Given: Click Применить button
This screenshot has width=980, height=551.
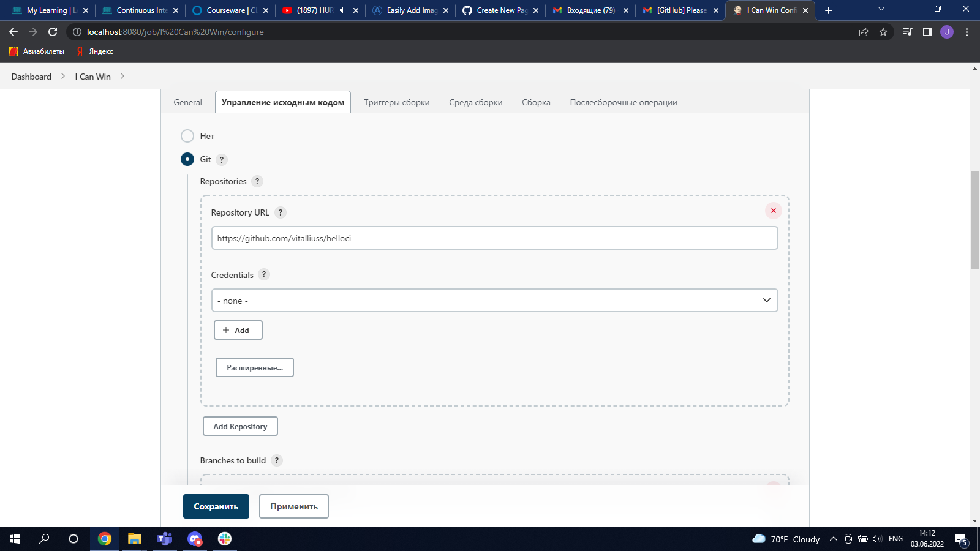Looking at the screenshot, I should 294,506.
